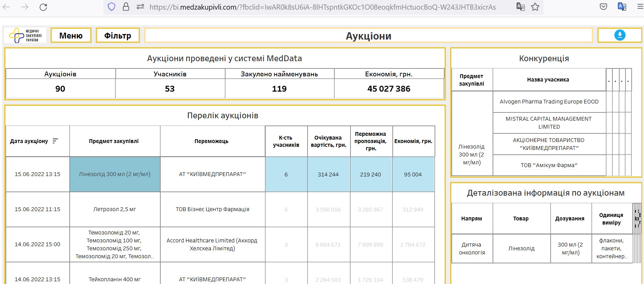This screenshot has width=644, height=284.
Task: Bookmark page with the star icon
Action: click(535, 7)
